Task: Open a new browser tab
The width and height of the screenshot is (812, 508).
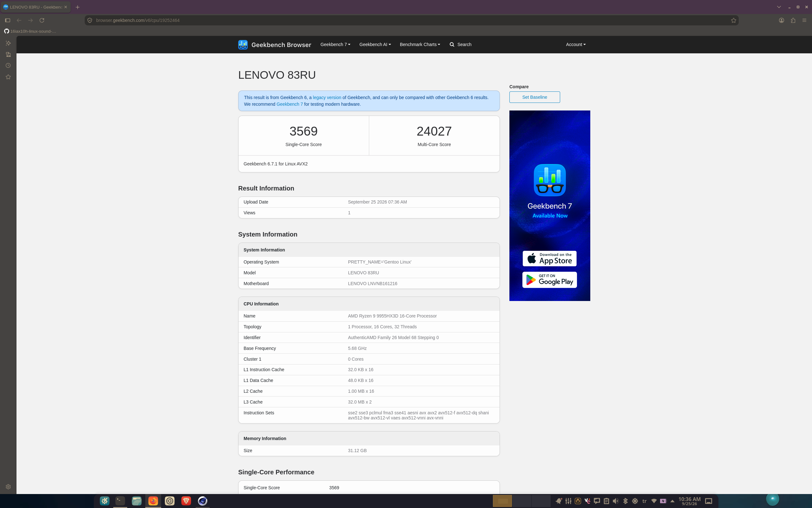Action: point(77,7)
